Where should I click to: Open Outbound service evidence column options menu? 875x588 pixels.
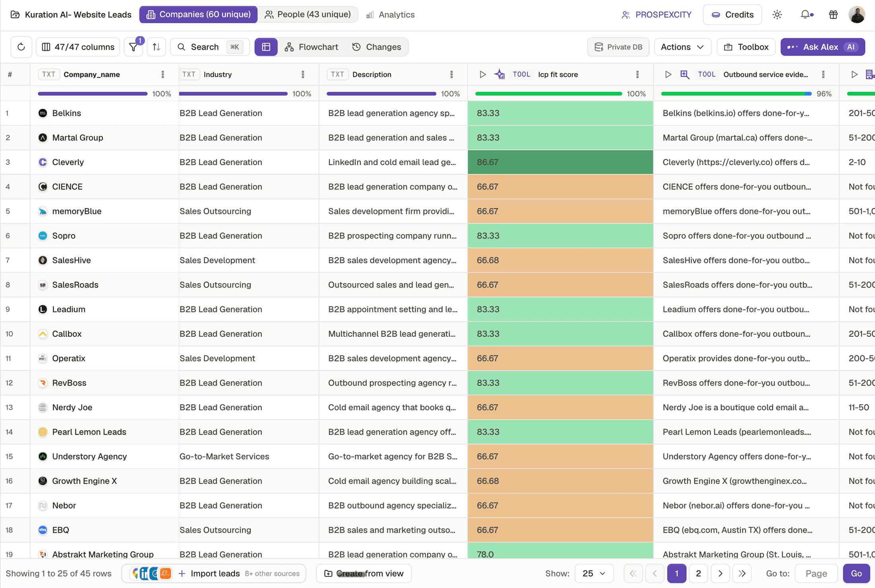[x=823, y=74]
